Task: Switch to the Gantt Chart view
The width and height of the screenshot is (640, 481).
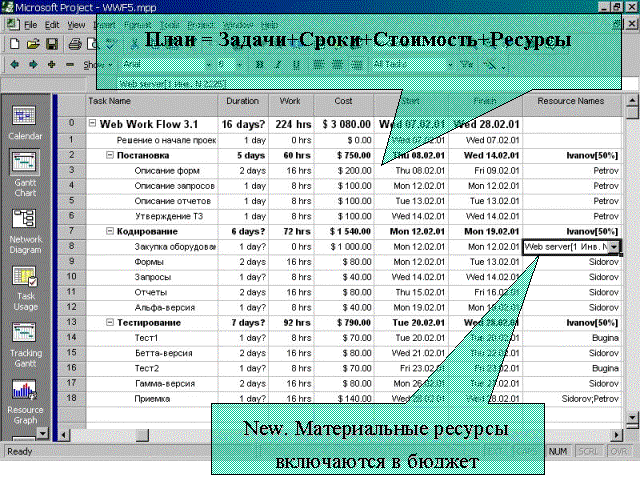Action: tap(24, 173)
